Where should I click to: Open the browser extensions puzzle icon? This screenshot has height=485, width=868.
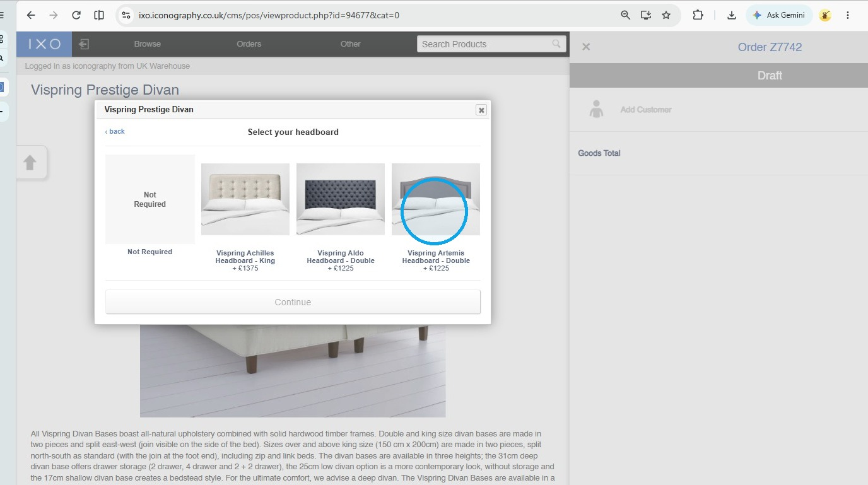(x=698, y=15)
